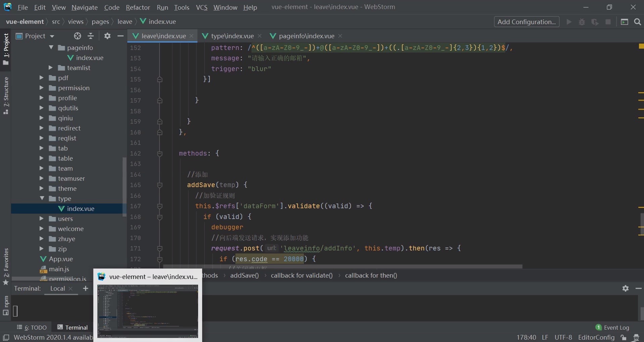Open the Refactor menu

[x=138, y=7]
